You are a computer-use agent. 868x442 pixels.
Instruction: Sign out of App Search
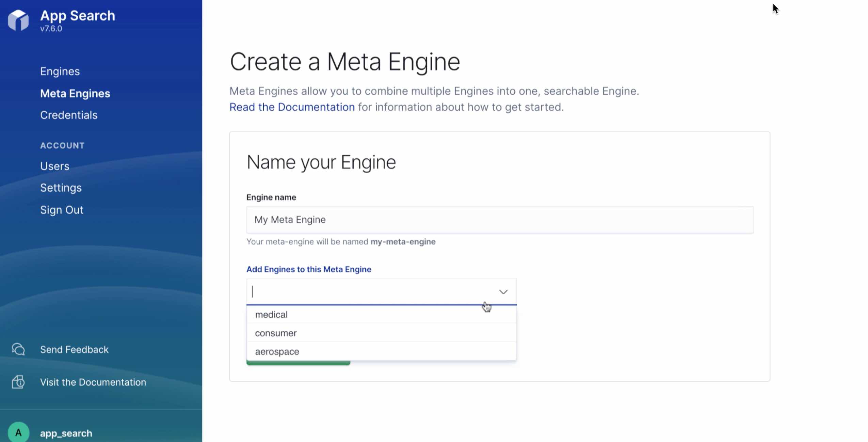point(62,210)
